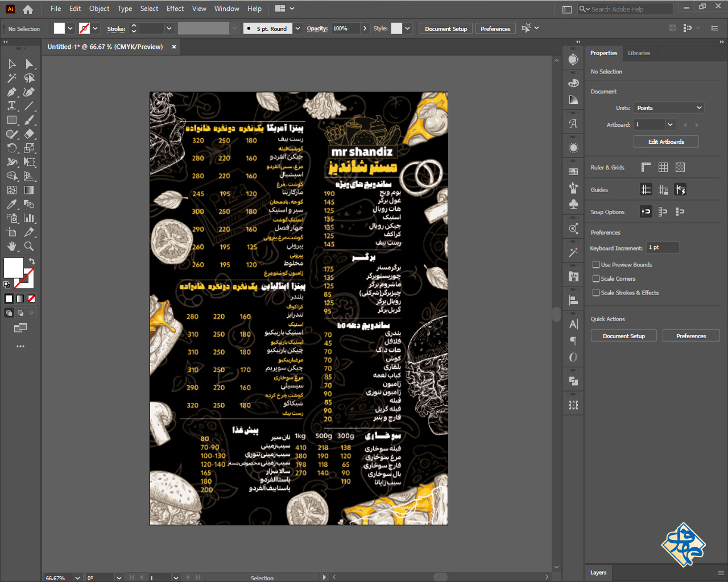Select the Direct Selection tool
The height and width of the screenshot is (582, 728).
click(x=30, y=64)
